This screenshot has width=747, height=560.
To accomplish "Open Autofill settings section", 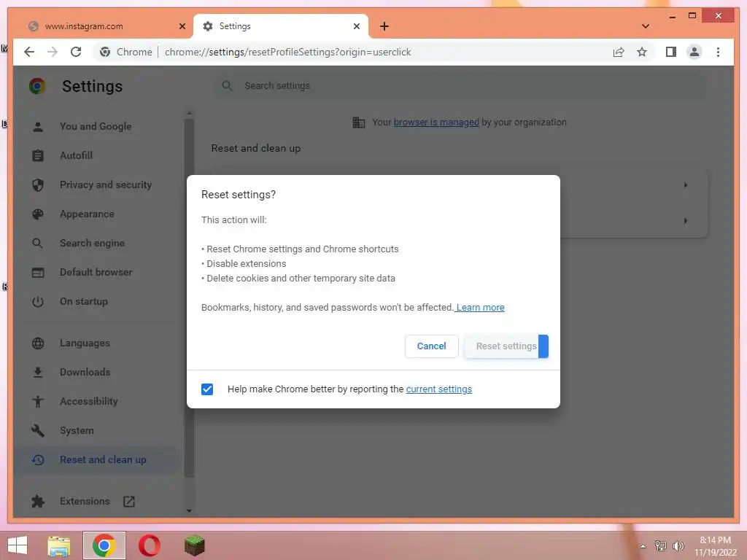I will (x=76, y=155).
